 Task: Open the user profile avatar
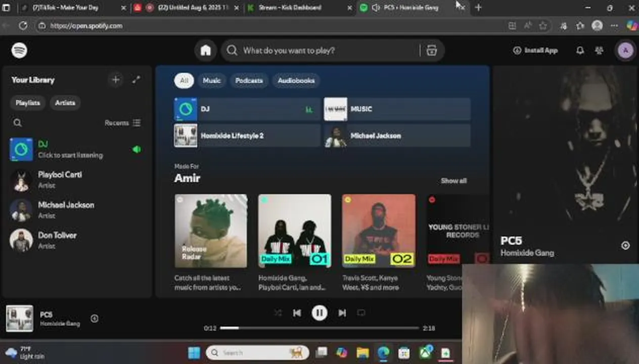625,51
